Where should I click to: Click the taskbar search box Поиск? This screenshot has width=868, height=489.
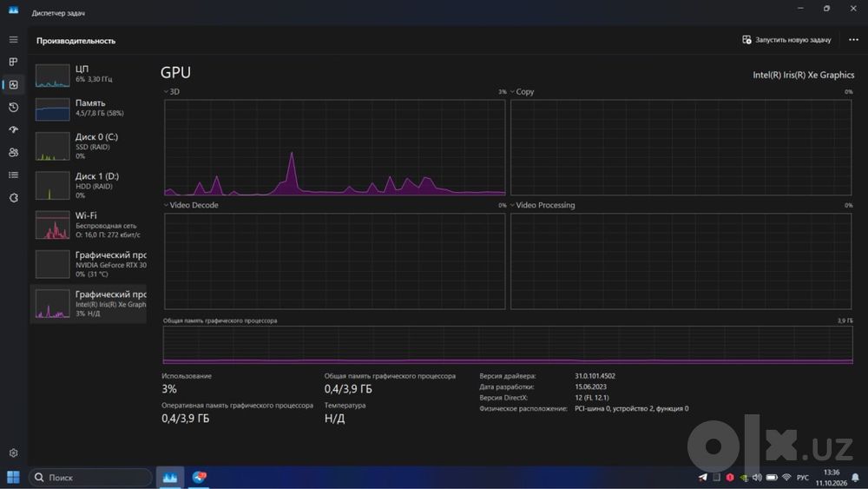(90, 478)
